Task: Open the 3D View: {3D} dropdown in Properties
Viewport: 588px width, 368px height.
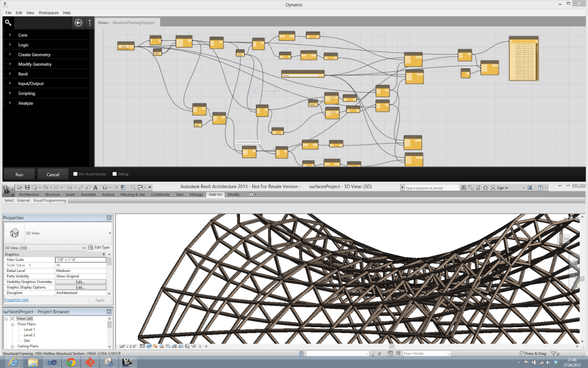Action: pyautogui.click(x=45, y=248)
